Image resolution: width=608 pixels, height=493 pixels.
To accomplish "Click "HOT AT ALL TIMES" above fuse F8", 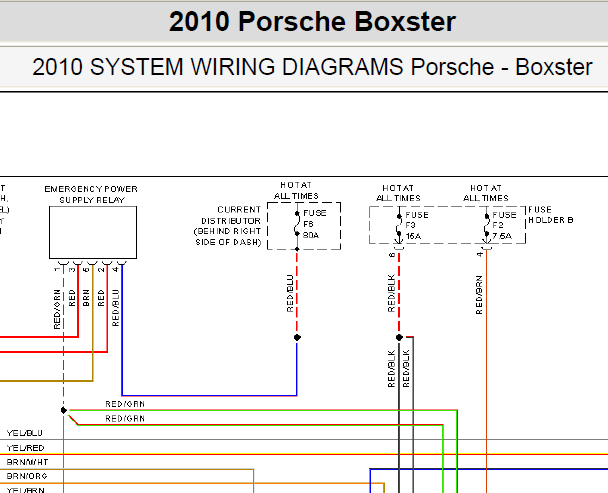I will [296, 190].
